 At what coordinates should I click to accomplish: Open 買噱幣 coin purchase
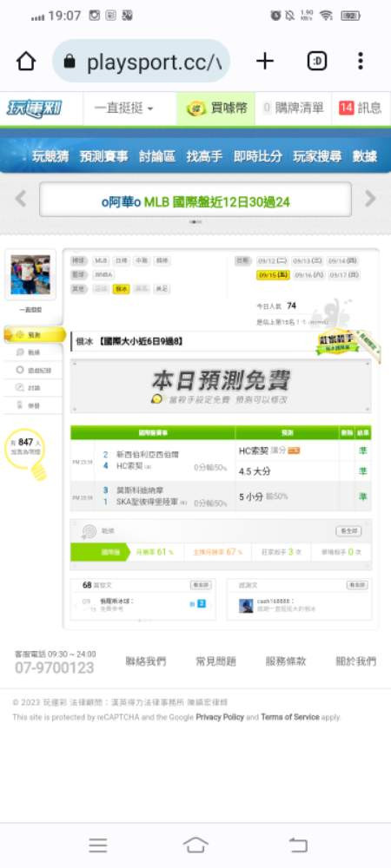click(x=216, y=108)
